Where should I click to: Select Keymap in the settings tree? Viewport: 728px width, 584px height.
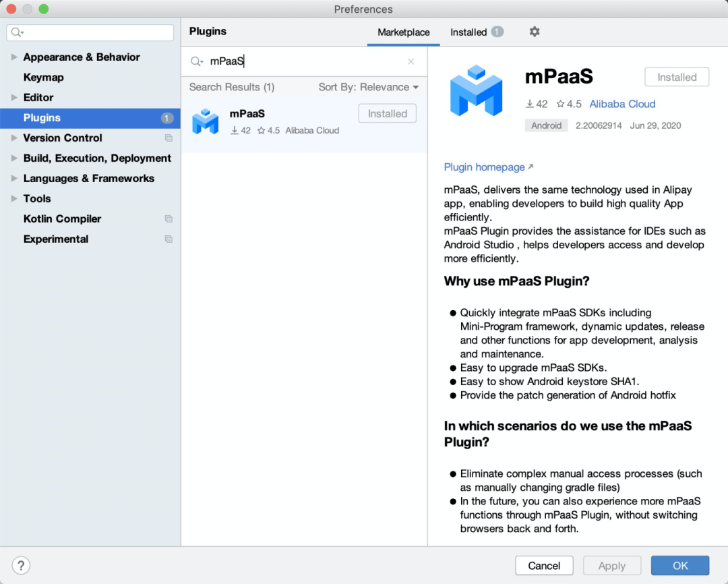click(x=44, y=77)
